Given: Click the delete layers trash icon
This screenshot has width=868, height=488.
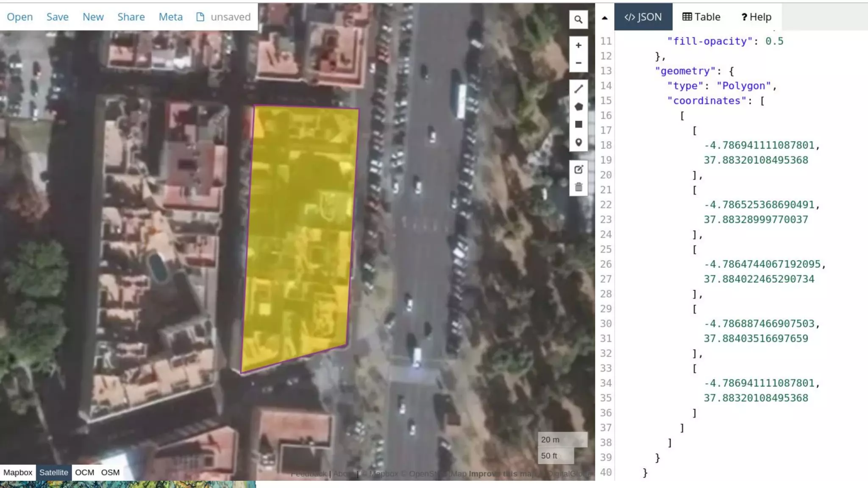Looking at the screenshot, I should pos(578,187).
